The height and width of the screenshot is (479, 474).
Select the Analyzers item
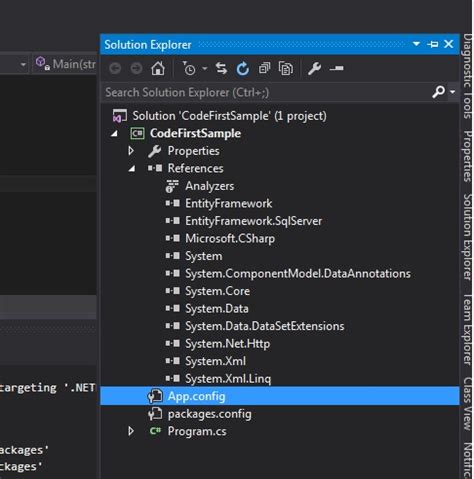tap(210, 186)
